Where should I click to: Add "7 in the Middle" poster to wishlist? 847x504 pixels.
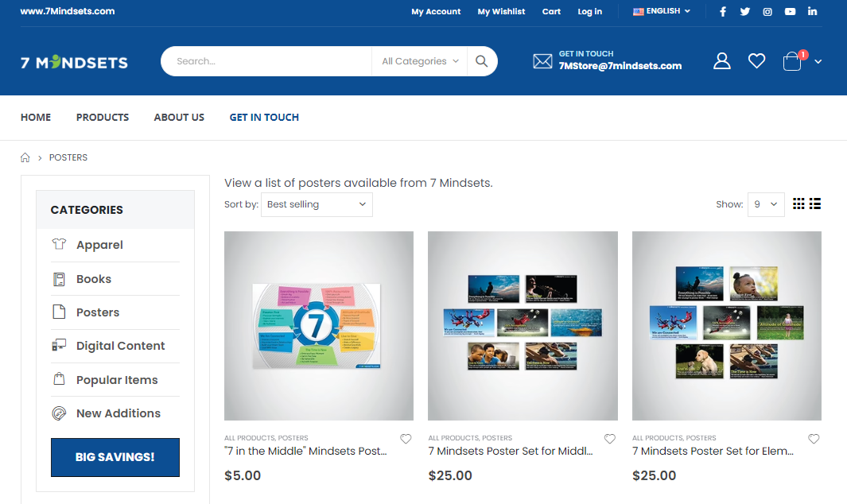406,439
